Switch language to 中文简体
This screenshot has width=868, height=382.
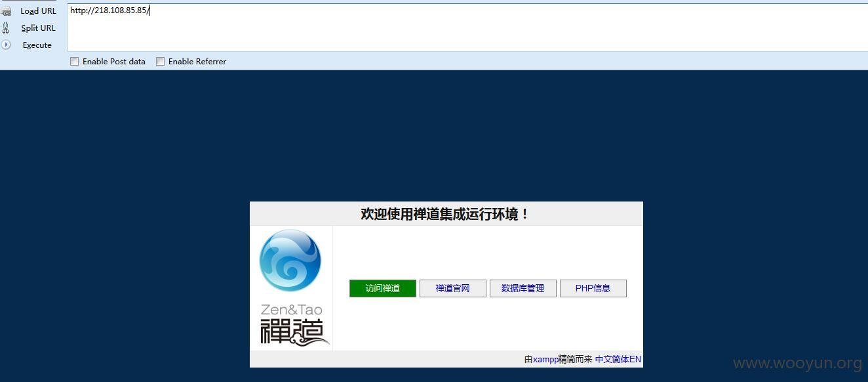coord(612,360)
